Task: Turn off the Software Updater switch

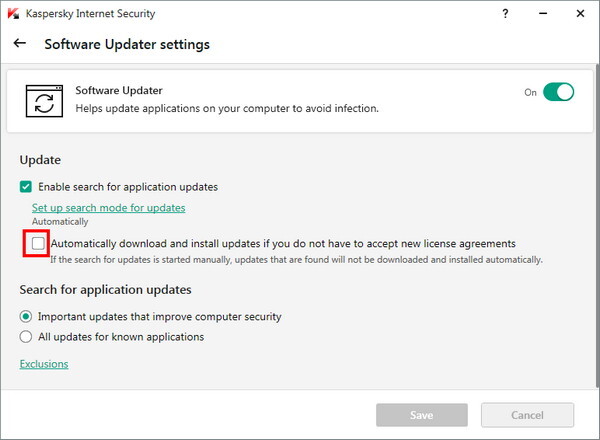Action: pos(559,92)
